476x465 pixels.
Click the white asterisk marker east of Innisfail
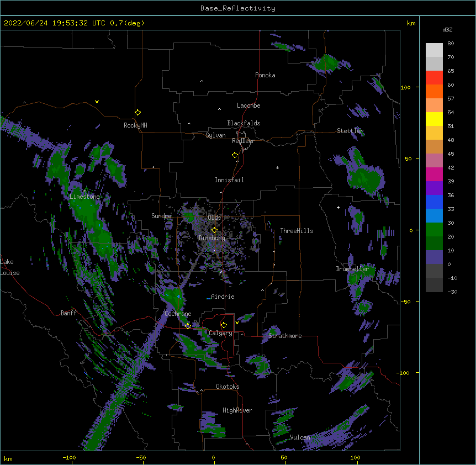277,167
